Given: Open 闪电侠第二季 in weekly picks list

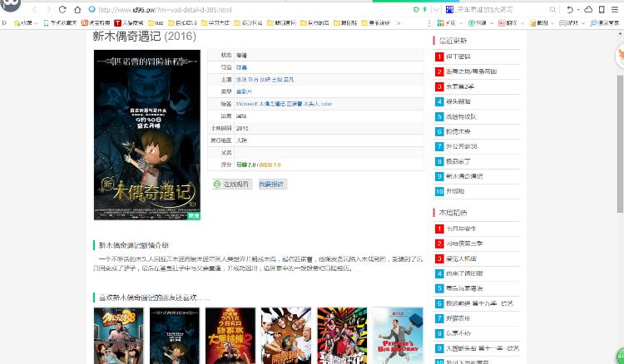Looking at the screenshot, I should click(x=464, y=243).
